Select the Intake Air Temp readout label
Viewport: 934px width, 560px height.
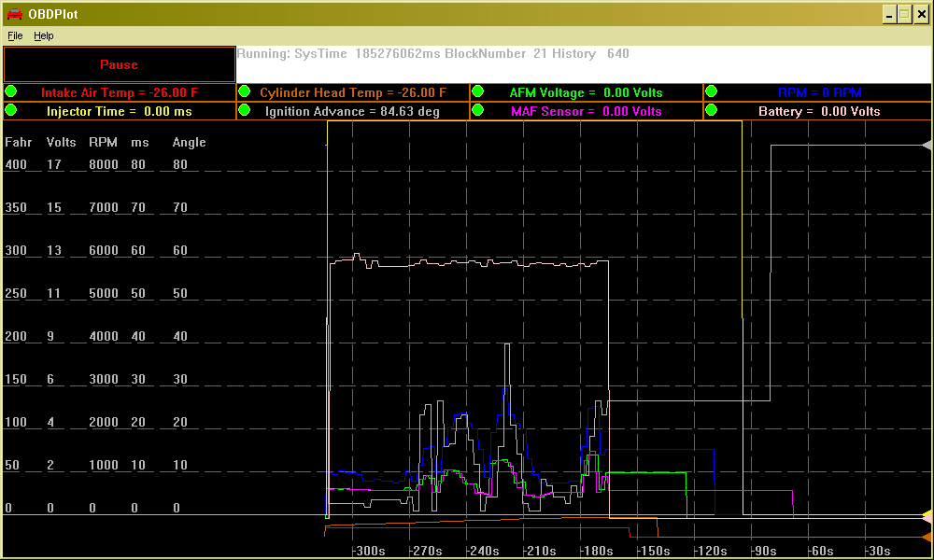120,92
